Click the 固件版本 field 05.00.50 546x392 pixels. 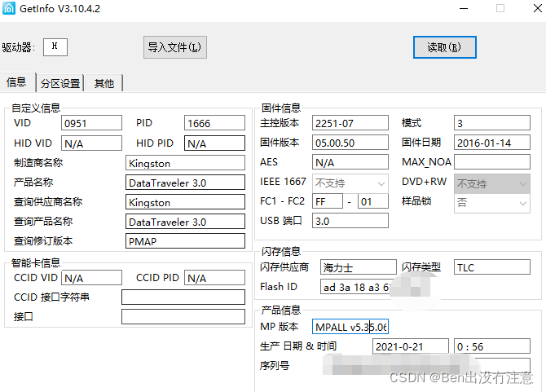350,143
